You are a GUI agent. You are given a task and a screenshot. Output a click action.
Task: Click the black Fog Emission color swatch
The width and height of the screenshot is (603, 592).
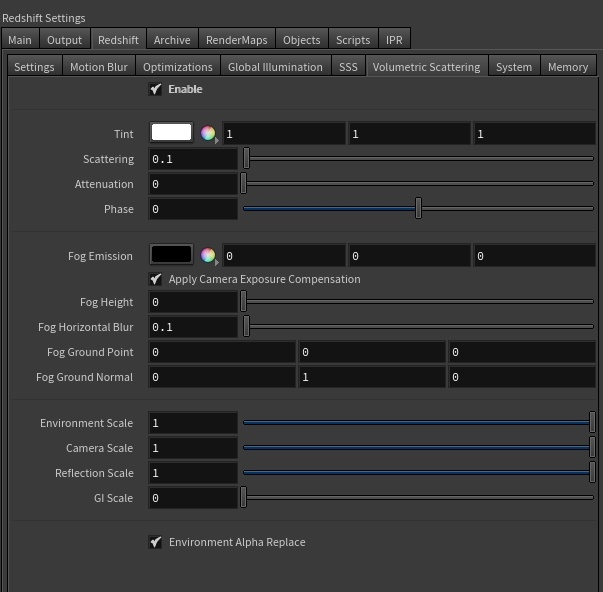(x=172, y=255)
